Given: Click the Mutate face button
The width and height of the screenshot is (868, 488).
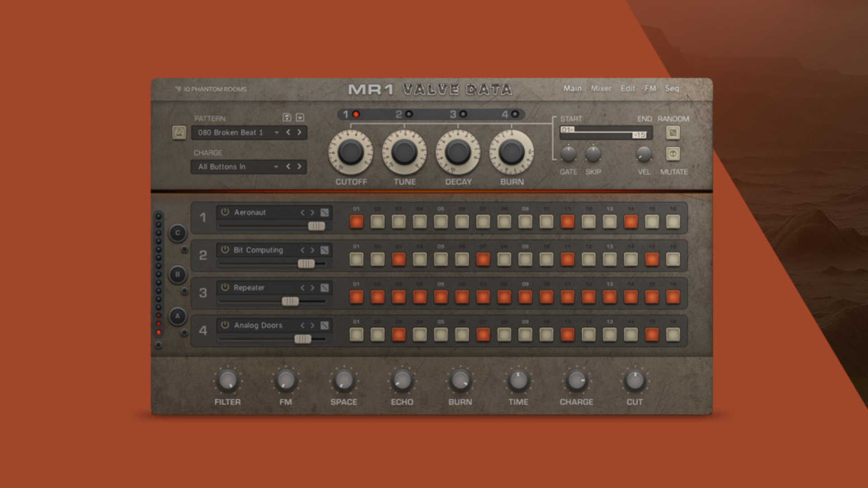Looking at the screenshot, I should point(673,154).
